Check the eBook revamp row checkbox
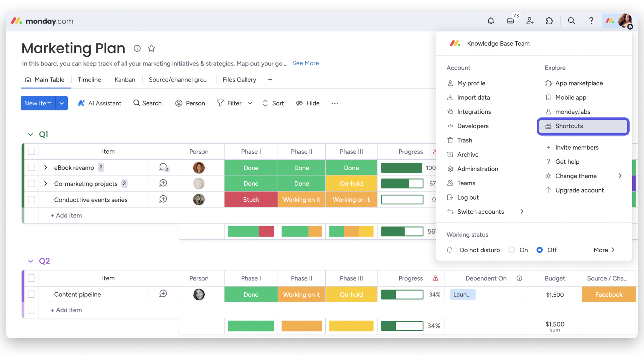This screenshot has width=644, height=356. pyautogui.click(x=32, y=167)
